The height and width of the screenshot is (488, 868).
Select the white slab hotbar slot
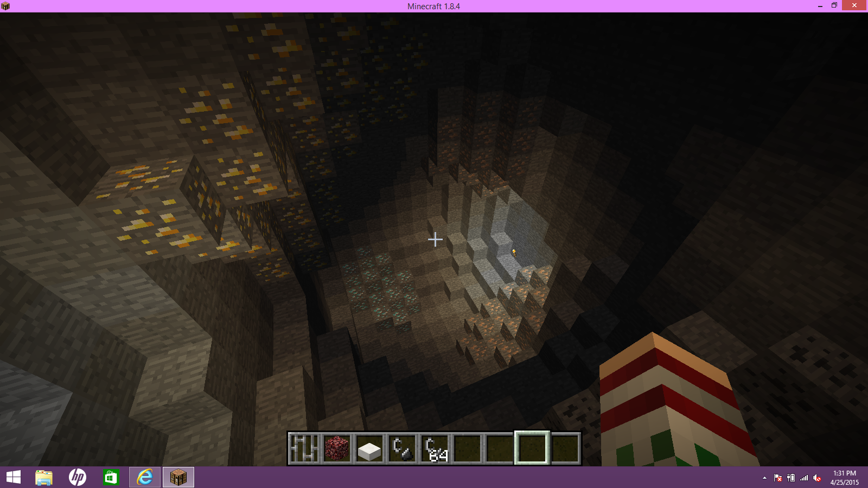pyautogui.click(x=369, y=449)
